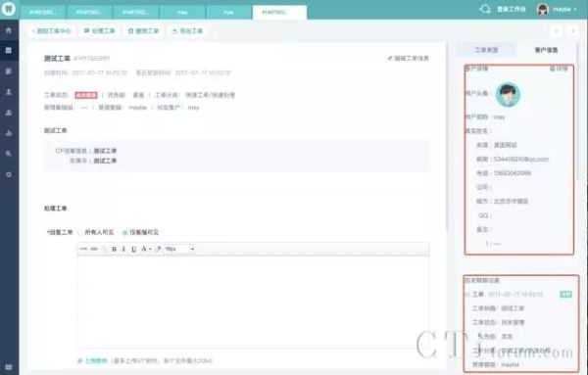Open settings gear in the left sidebar
588x375 pixels.
click(9, 174)
